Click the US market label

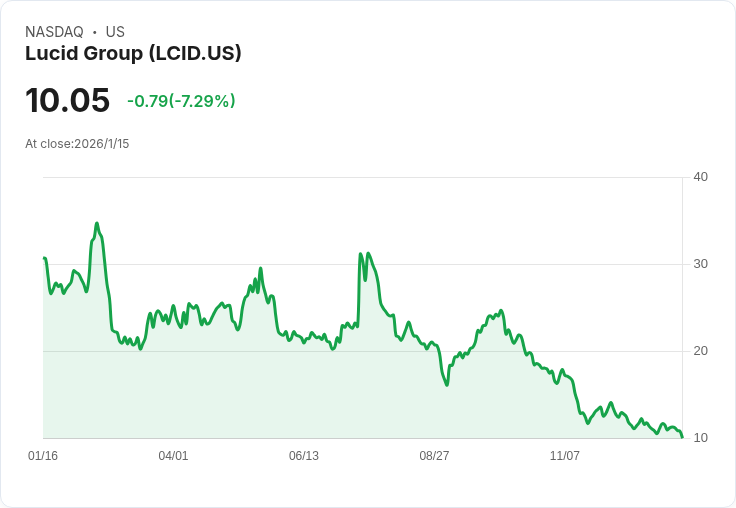(115, 32)
